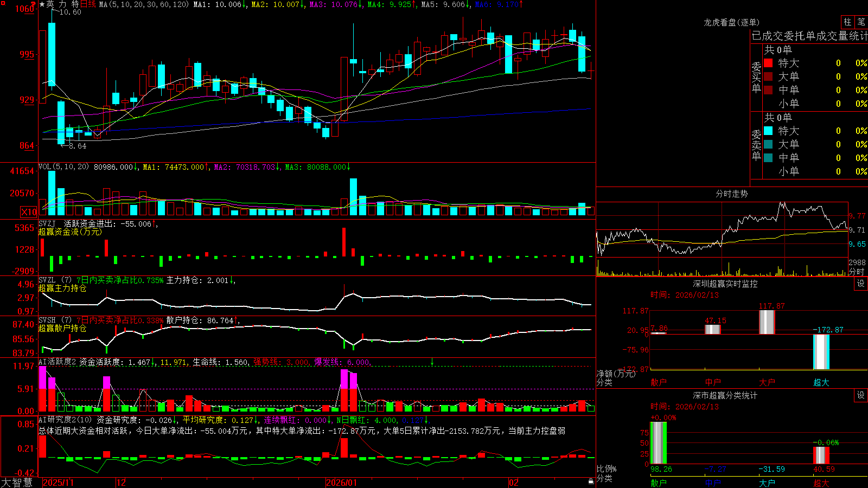The width and height of the screenshot is (868, 488).
Task: Click the 大户 bar labeled 117.87
Action: (x=767, y=322)
